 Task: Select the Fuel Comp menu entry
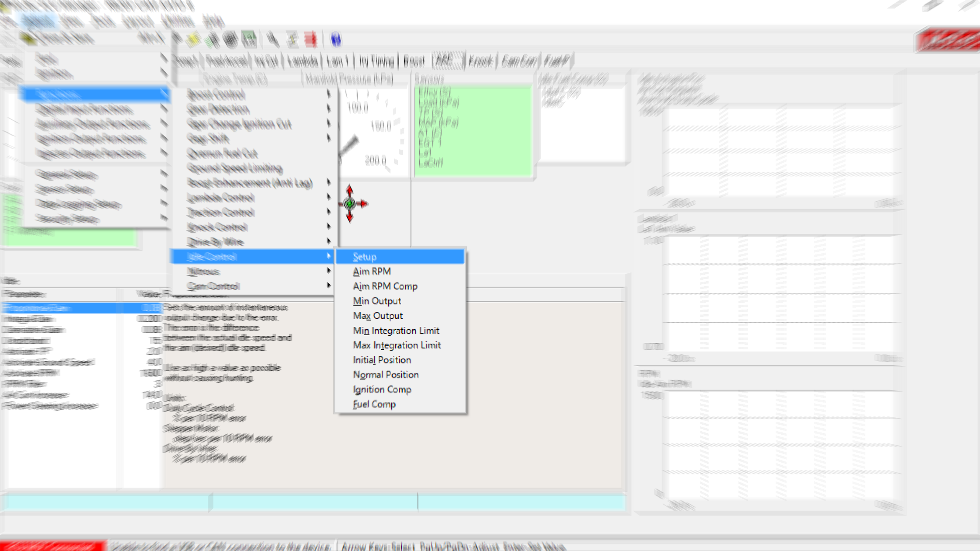[374, 404]
